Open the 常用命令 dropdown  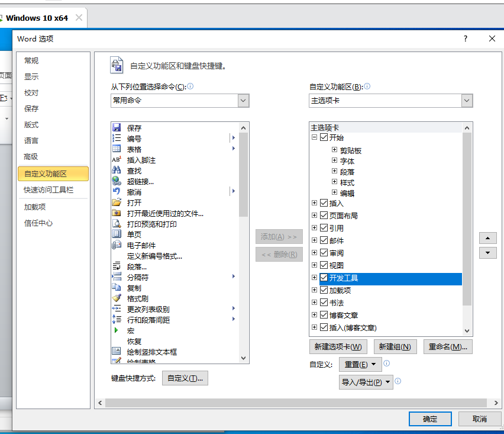click(x=243, y=101)
